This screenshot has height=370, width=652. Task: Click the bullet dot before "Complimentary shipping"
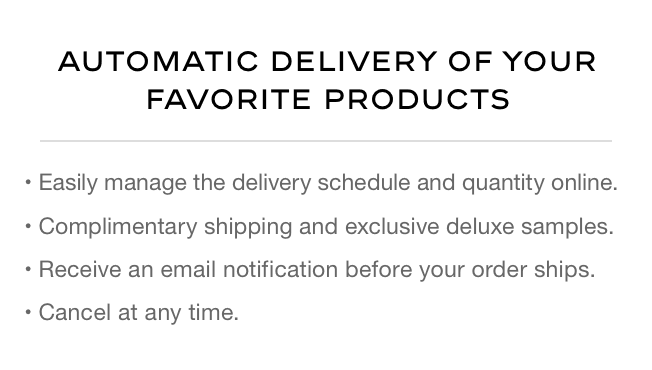[x=28, y=226]
